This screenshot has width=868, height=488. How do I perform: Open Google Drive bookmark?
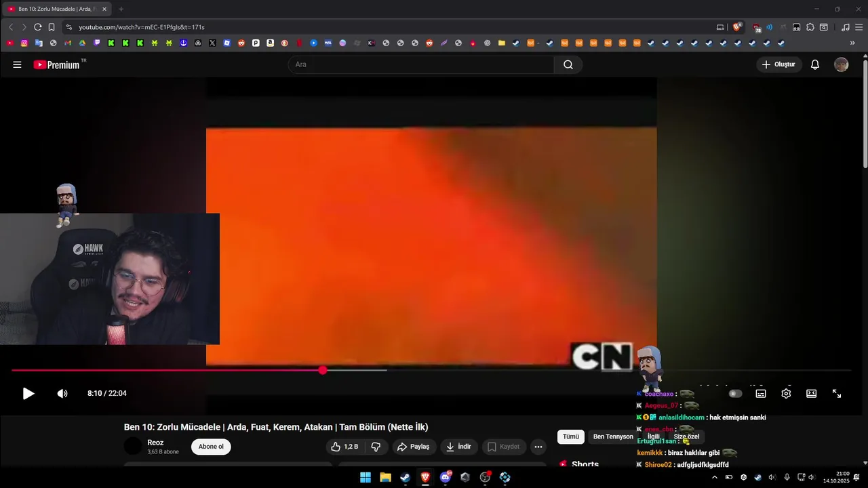(82, 43)
